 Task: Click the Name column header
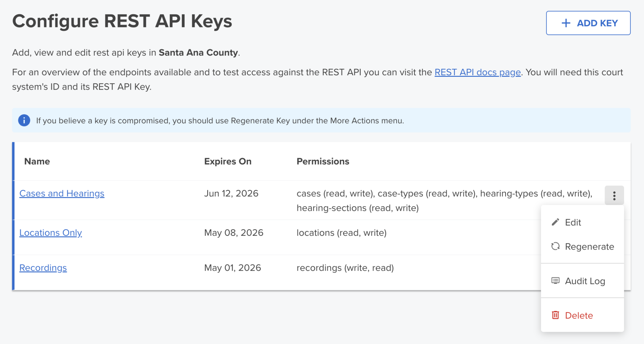pos(37,161)
